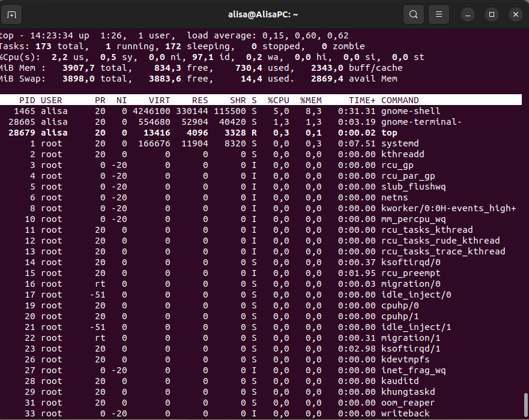Click the writeback process name
Image resolution: width=529 pixels, height=420 pixels.
[x=405, y=413]
